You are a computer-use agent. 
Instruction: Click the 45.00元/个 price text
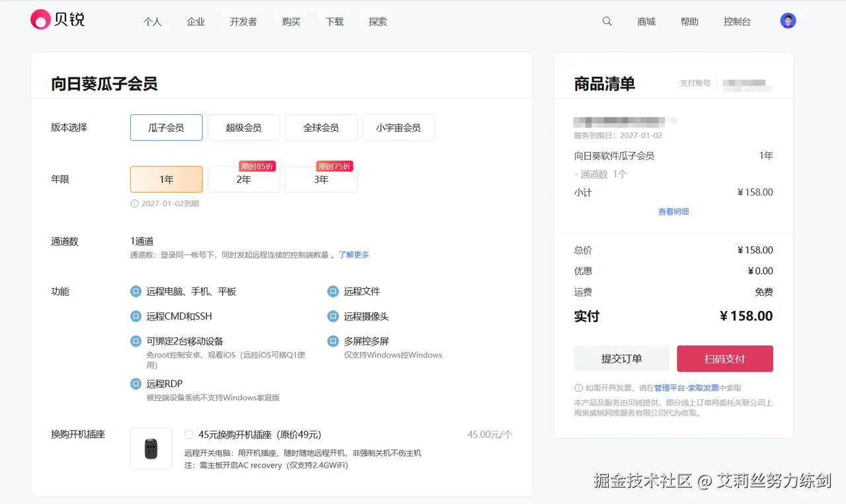(x=490, y=435)
